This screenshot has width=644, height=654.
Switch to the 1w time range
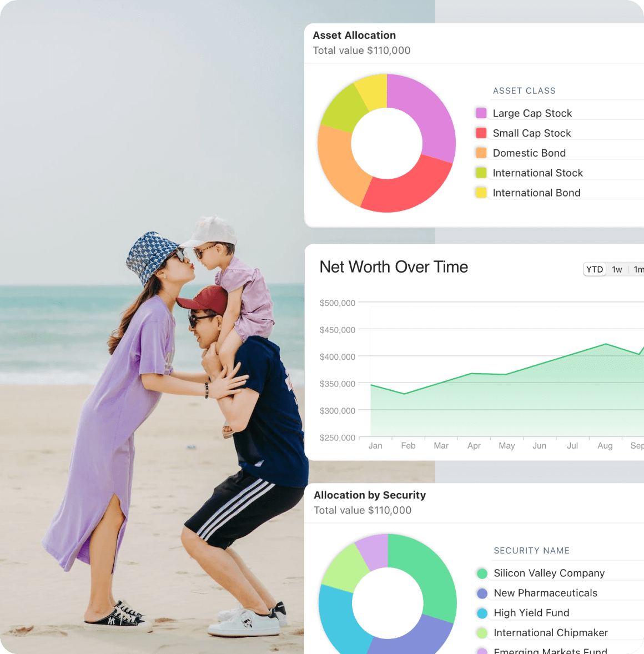617,269
